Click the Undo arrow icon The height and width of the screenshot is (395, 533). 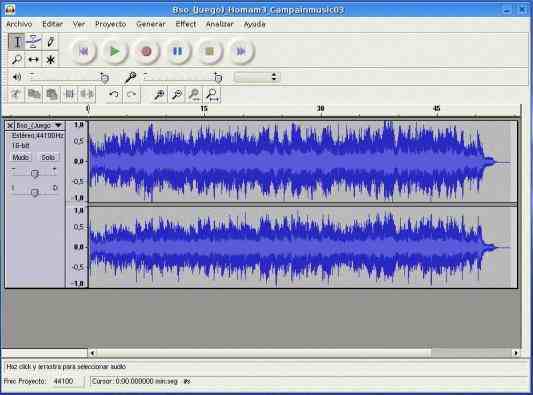(x=114, y=95)
